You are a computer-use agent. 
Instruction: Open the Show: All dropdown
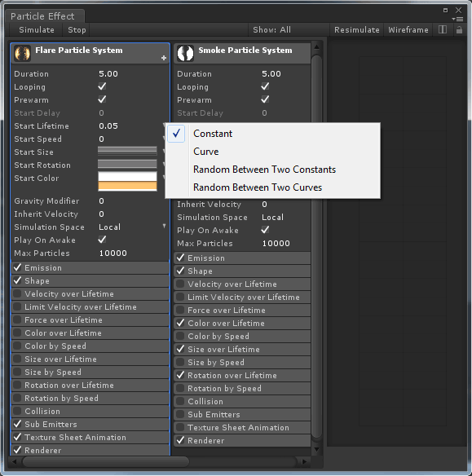click(x=271, y=29)
